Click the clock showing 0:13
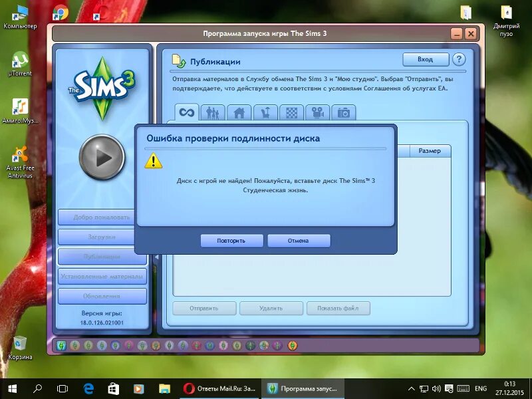Image resolution: width=532 pixels, height=399 pixels. (x=510, y=384)
